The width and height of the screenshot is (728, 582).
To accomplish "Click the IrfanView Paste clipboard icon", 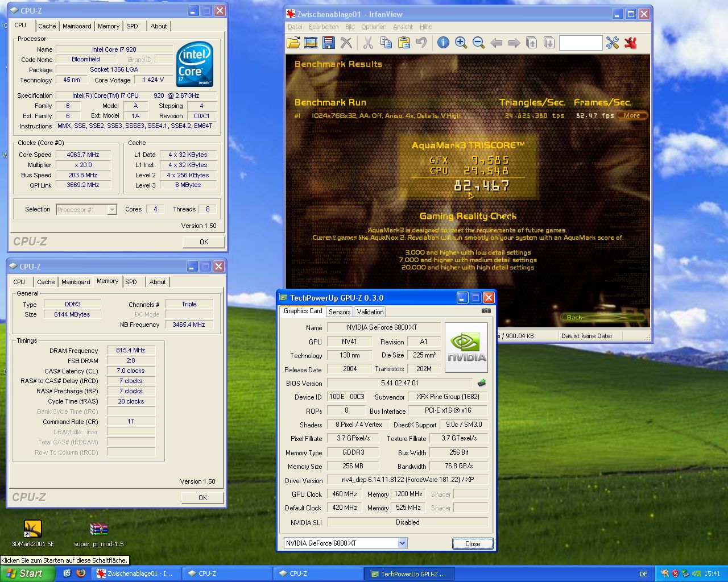I will [404, 43].
